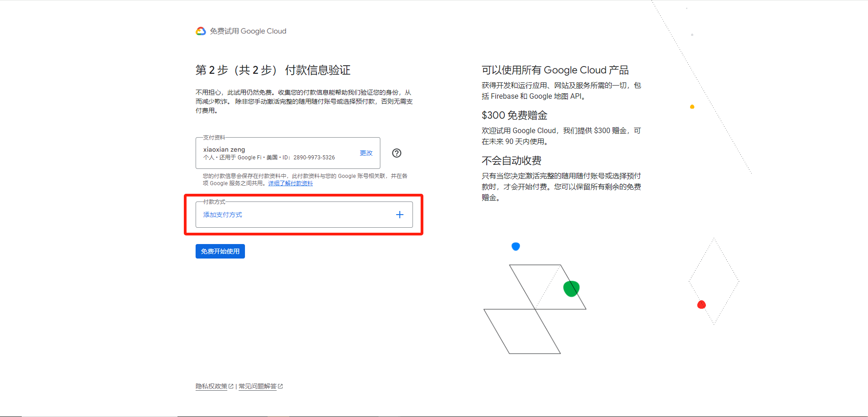Image resolution: width=868 pixels, height=417 pixels.
Task: Click the heading $300 免费赠金
Action: [x=515, y=115]
